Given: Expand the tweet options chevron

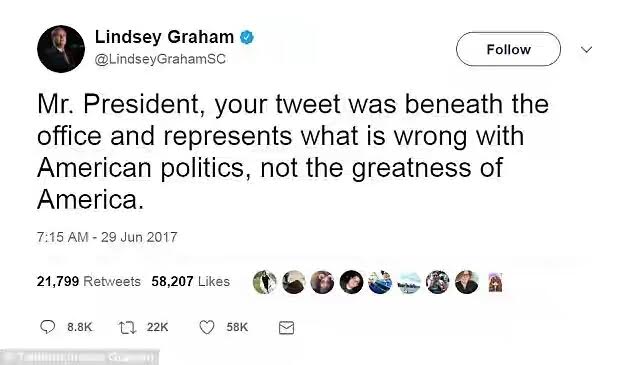Looking at the screenshot, I should coord(586,49).
